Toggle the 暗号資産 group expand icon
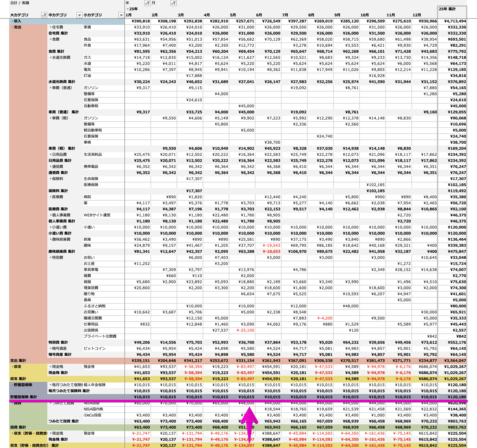 [50, 349]
